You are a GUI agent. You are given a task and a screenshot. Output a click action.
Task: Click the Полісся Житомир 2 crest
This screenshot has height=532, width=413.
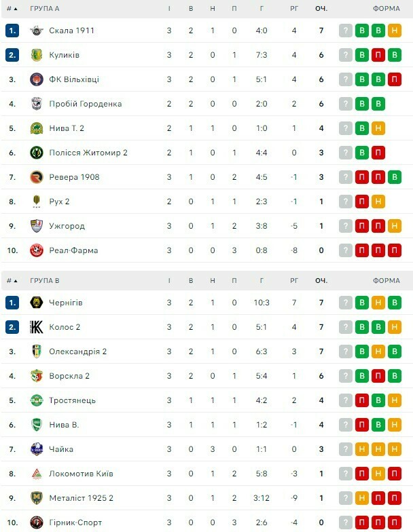pyautogui.click(x=37, y=153)
